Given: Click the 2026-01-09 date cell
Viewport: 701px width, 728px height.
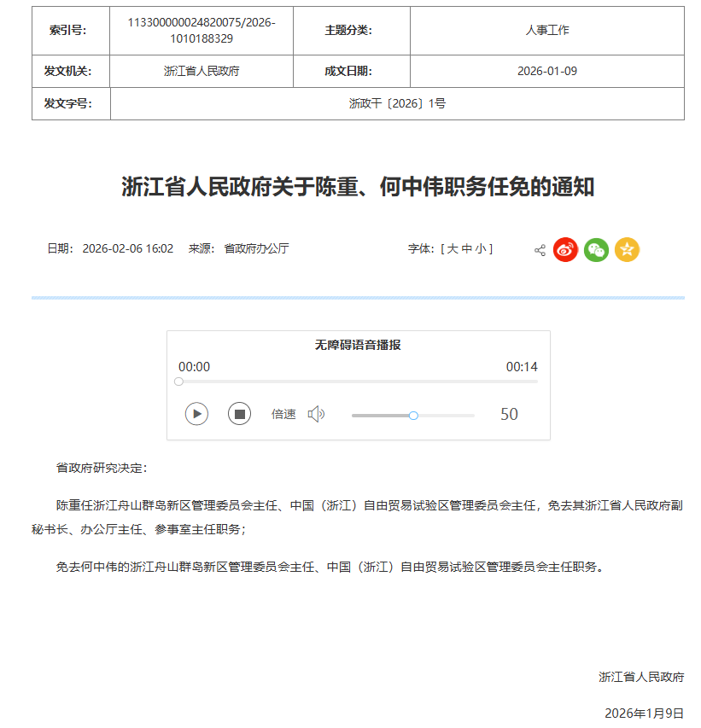Looking at the screenshot, I should [x=547, y=71].
